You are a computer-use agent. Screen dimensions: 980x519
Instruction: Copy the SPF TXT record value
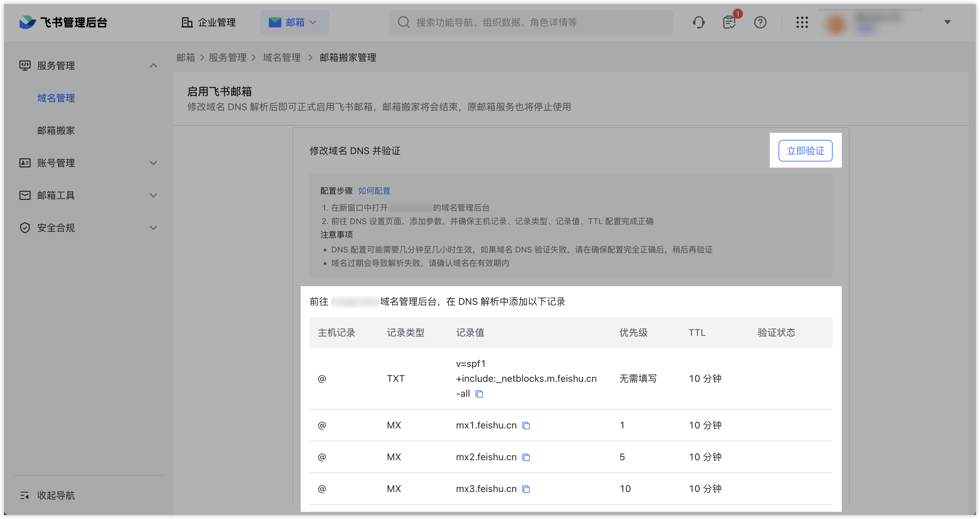tap(479, 394)
